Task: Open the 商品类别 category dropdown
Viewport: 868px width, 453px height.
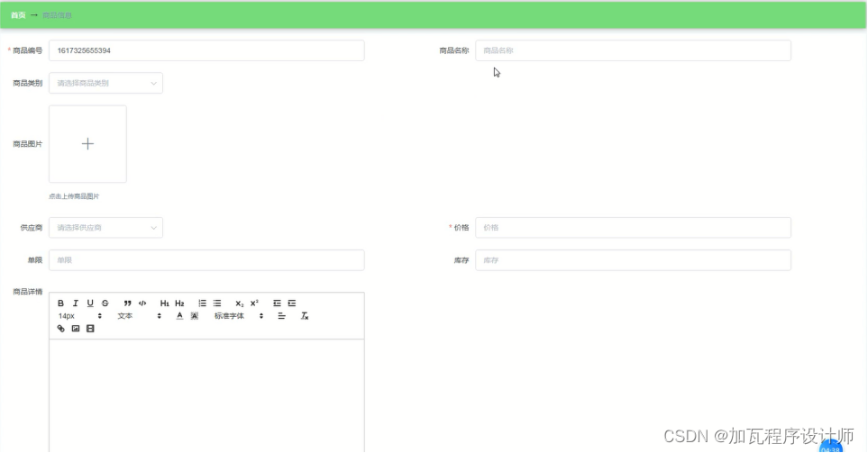Action: click(x=105, y=83)
